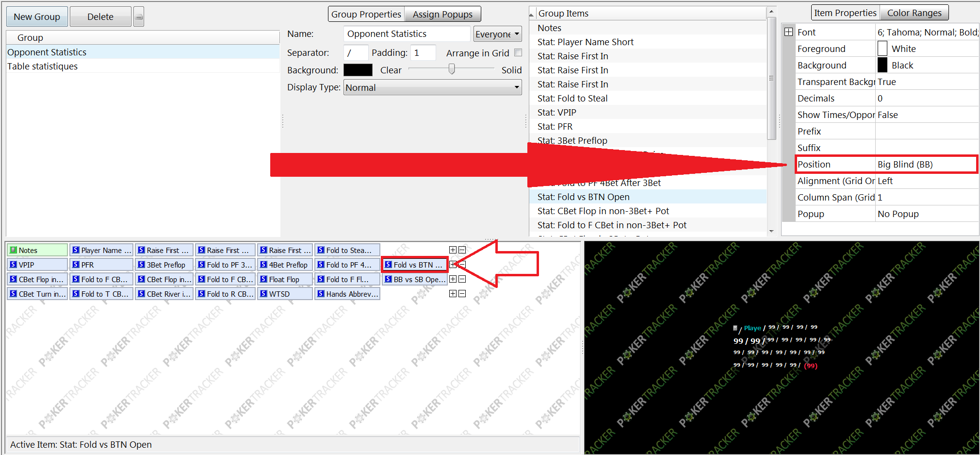The width and height of the screenshot is (980, 455).
Task: Enable the Arrange in Grid checkbox
Action: click(x=518, y=52)
